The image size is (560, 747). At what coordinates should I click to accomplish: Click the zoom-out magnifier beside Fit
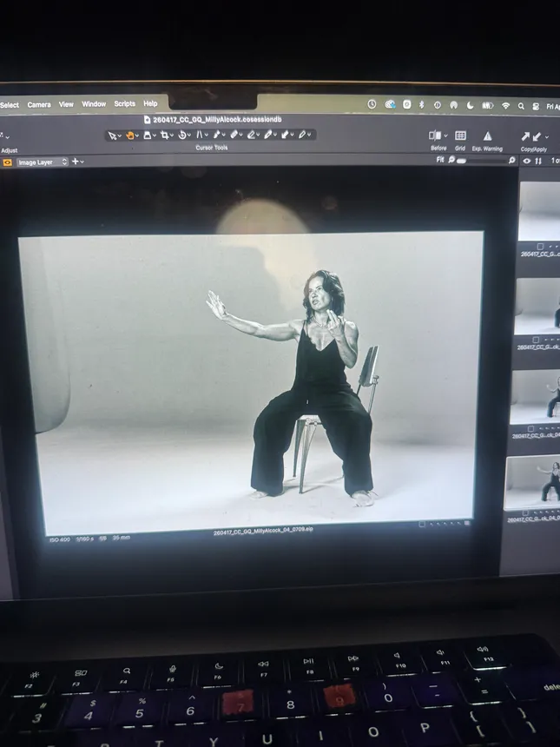tap(451, 160)
